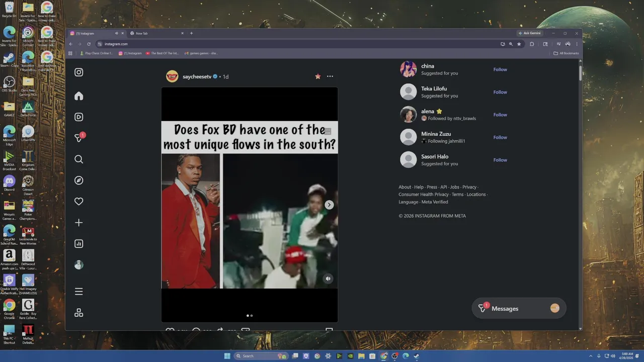Create new post with plus icon
This screenshot has width=644, height=362.
coord(78,223)
